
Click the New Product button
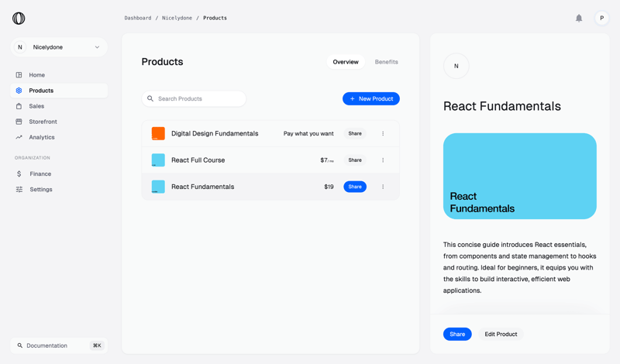point(371,99)
